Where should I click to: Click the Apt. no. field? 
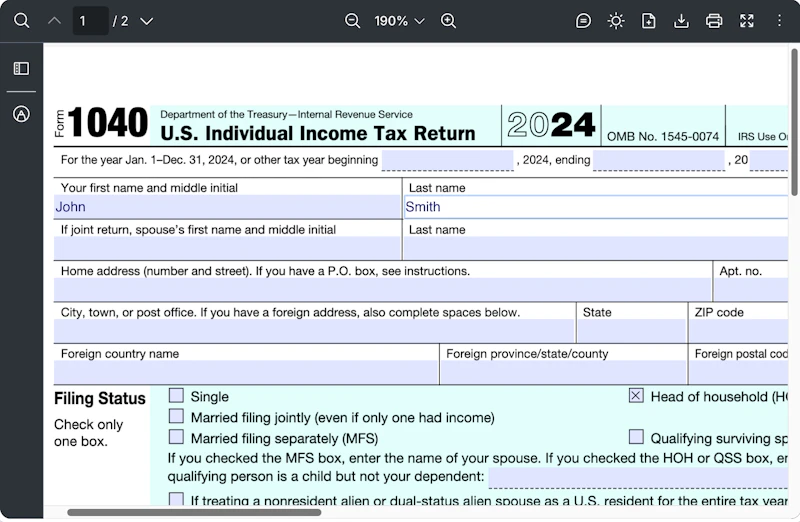coord(751,290)
